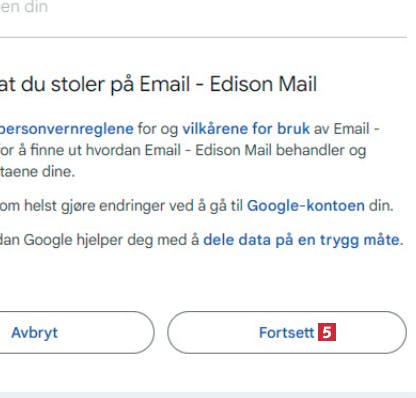416x398 pixels.
Task: Click the text 'av Email -' after terms link
Action: point(347,129)
